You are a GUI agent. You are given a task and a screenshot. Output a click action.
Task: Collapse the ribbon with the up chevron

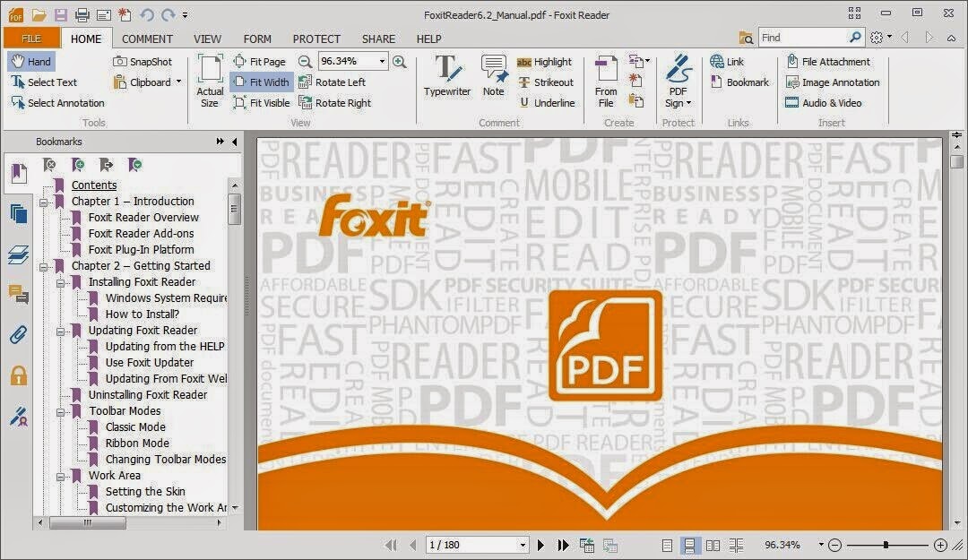point(951,38)
